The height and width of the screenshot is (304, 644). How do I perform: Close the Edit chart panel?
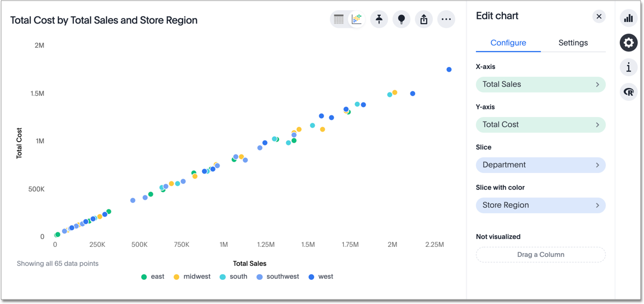(599, 16)
